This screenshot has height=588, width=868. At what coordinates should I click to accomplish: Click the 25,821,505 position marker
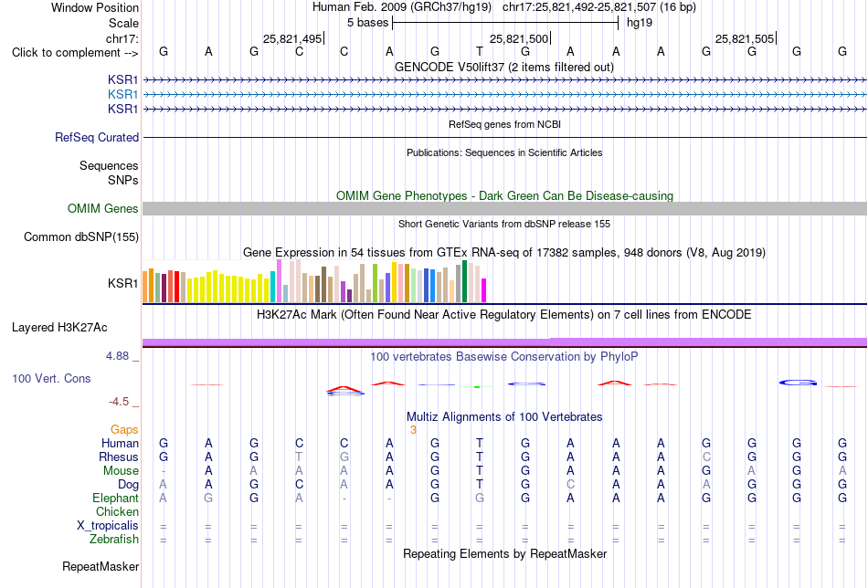[x=745, y=38]
